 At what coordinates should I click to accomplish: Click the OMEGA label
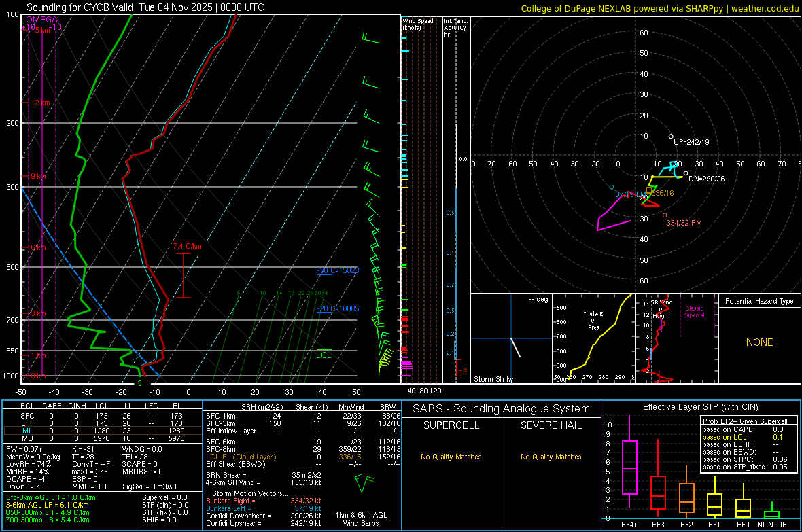click(x=42, y=20)
